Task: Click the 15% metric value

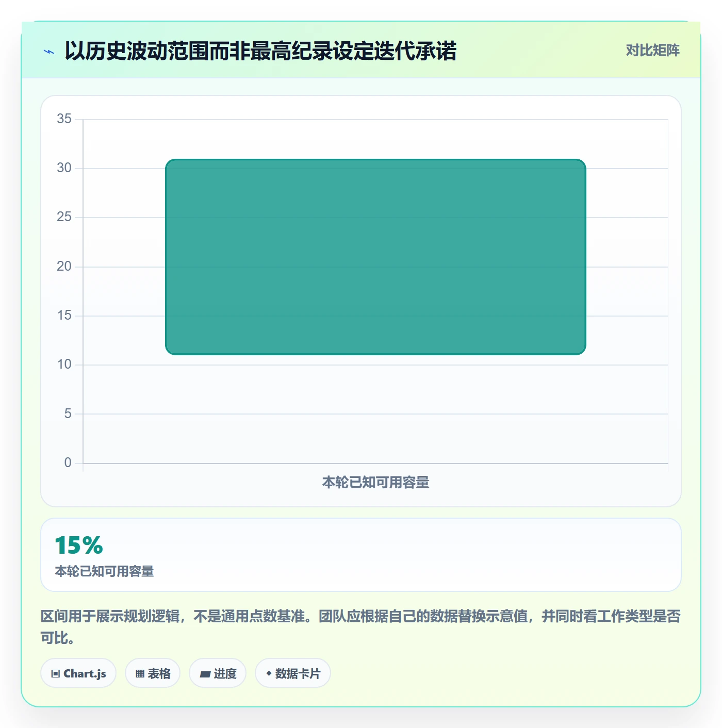Action: click(79, 545)
